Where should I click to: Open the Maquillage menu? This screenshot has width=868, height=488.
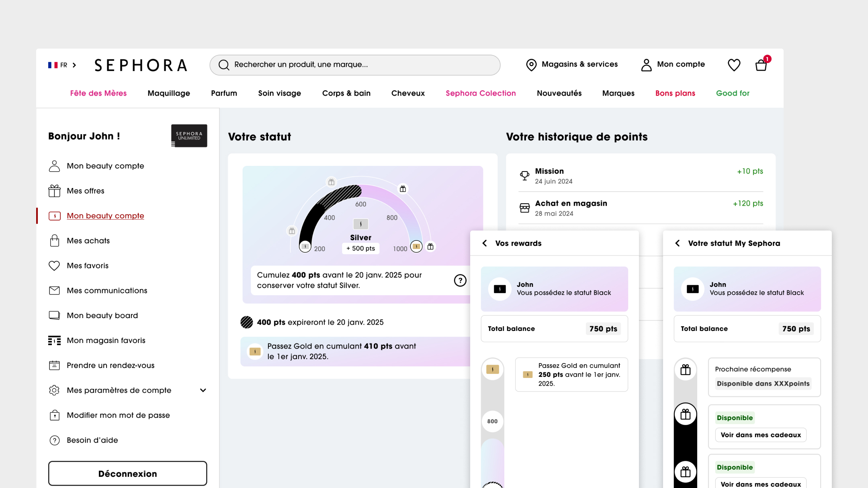[x=169, y=93]
